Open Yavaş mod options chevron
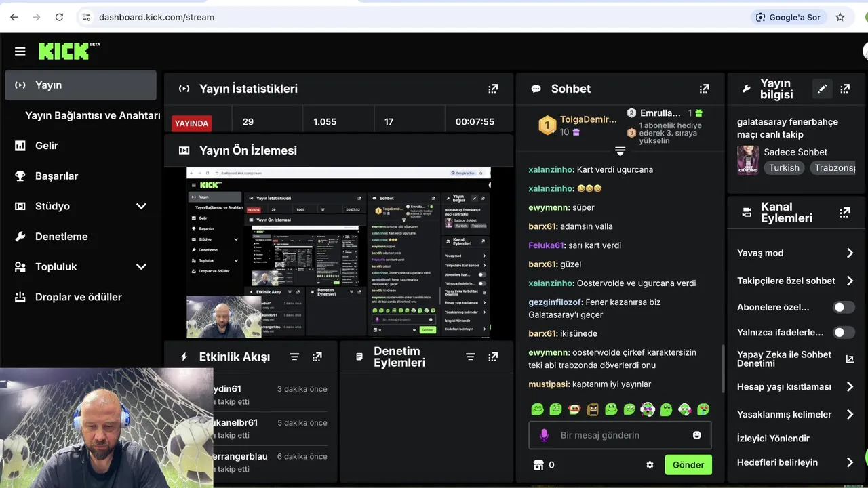Viewport: 868px width, 488px height. pos(850,253)
